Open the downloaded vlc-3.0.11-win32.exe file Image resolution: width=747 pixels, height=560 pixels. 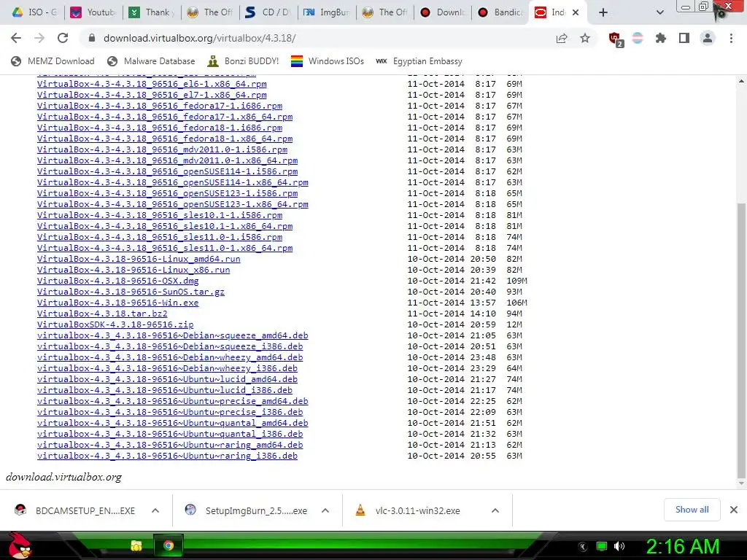408,511
